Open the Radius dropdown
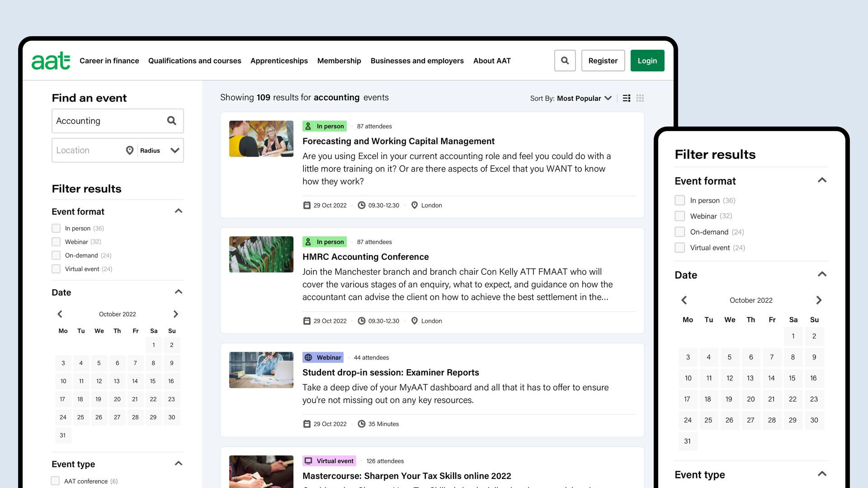This screenshot has width=868, height=488. pyautogui.click(x=160, y=150)
